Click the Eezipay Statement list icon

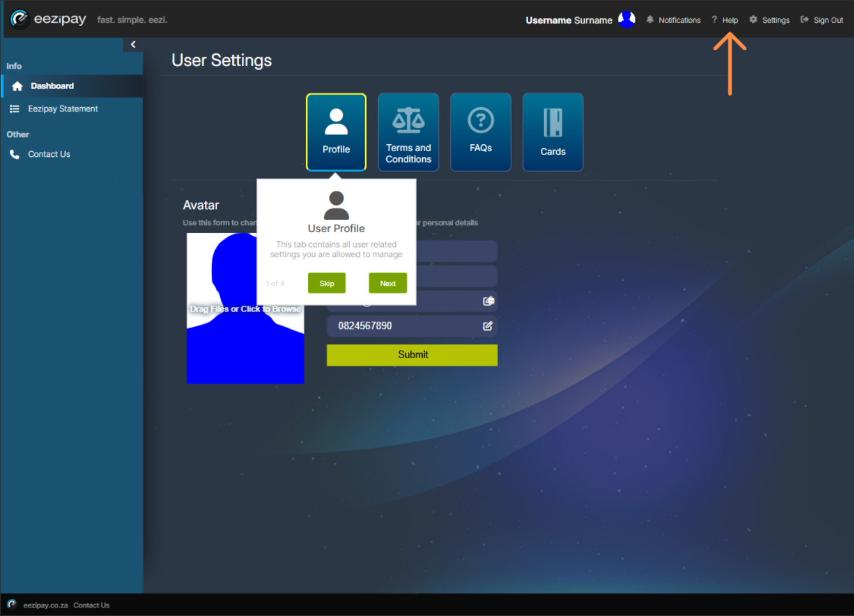(x=15, y=109)
